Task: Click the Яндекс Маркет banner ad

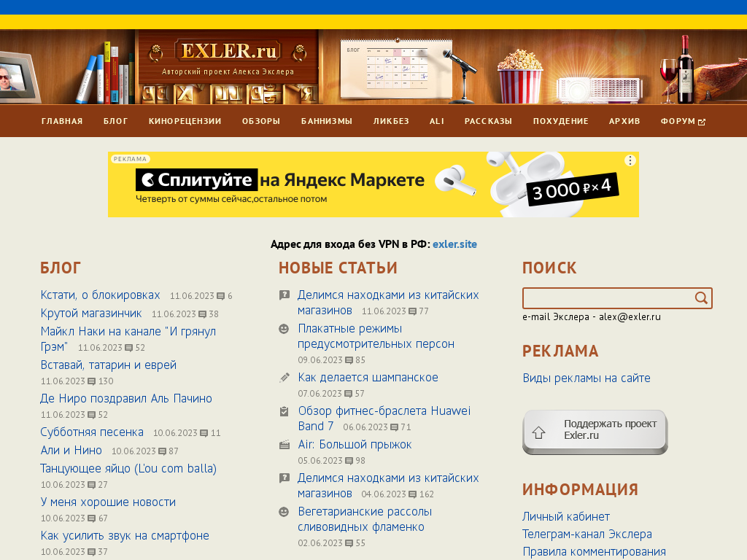Action: [373, 184]
